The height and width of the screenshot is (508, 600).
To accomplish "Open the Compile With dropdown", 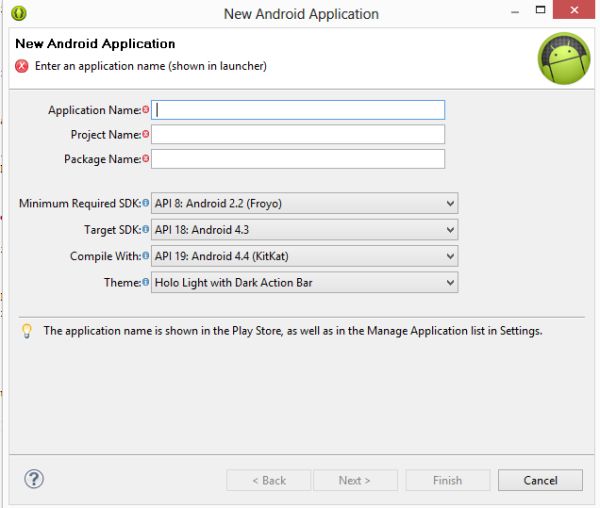I will [304, 256].
